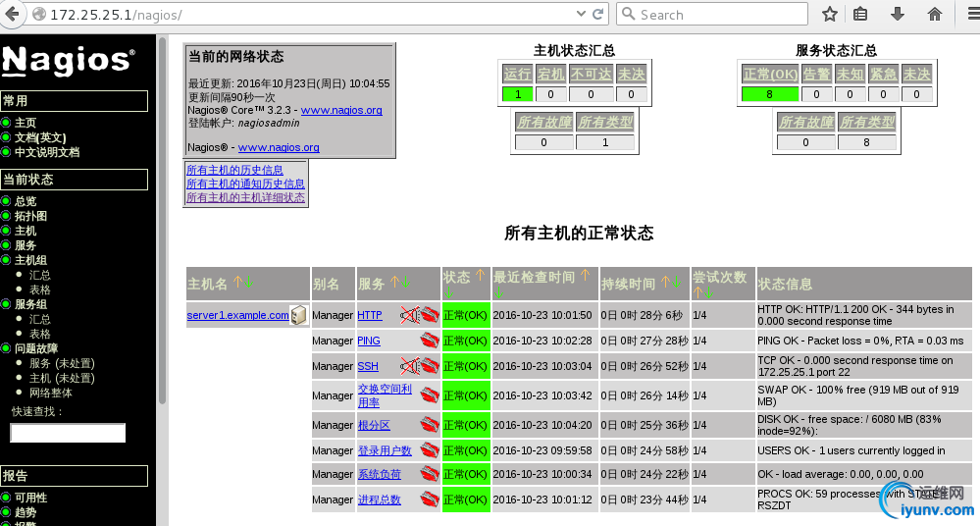Reload the page with the refresh icon
The width and height of the screenshot is (980, 526).
coord(598,15)
